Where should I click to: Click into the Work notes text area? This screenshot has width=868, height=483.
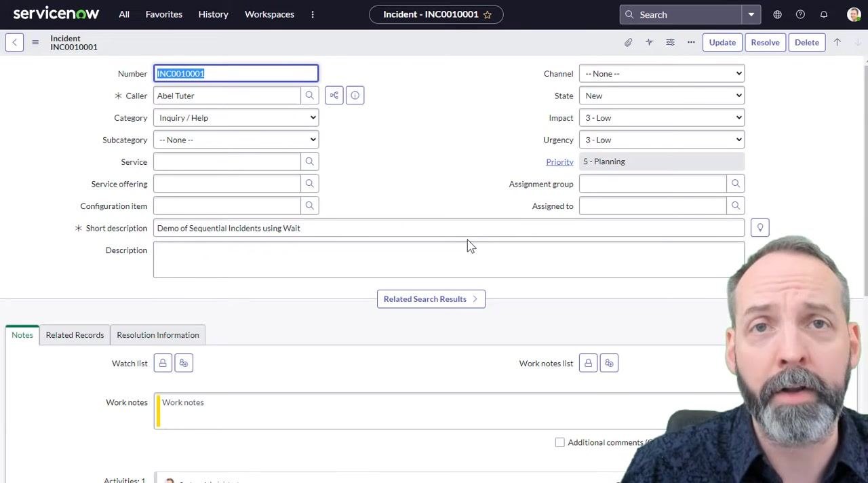(449, 411)
